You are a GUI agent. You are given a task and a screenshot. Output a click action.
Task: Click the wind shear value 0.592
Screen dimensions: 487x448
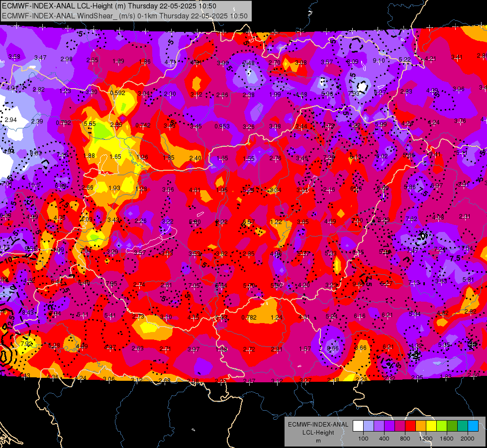(118, 93)
